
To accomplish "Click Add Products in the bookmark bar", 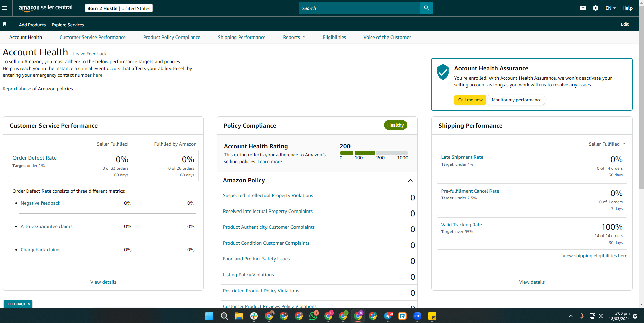I will coord(32,25).
